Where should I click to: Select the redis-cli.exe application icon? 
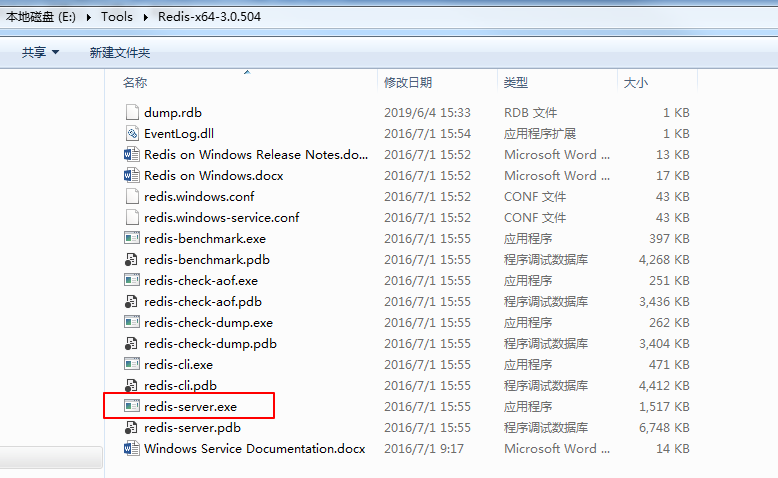[131, 364]
